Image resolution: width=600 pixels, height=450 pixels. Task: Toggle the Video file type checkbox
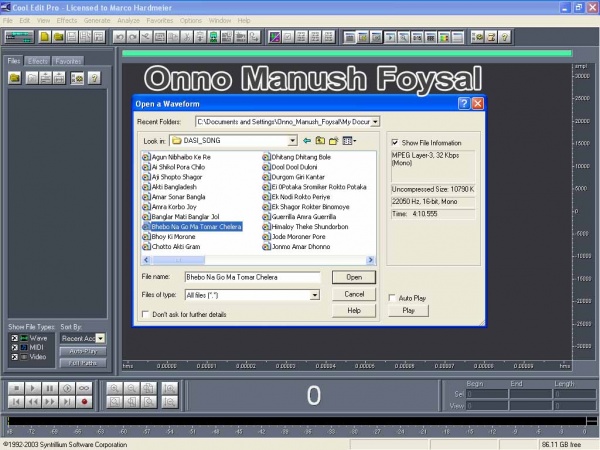(15, 357)
